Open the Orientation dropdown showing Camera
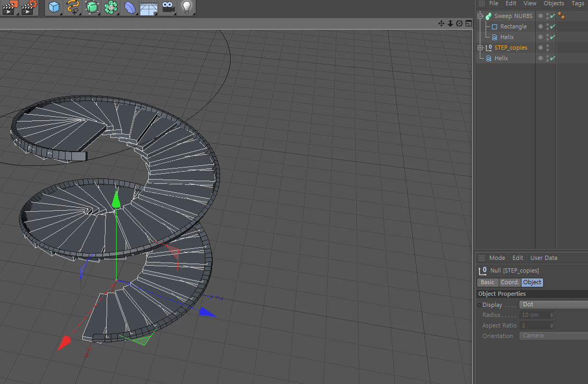This screenshot has height=384, width=588. (x=554, y=335)
